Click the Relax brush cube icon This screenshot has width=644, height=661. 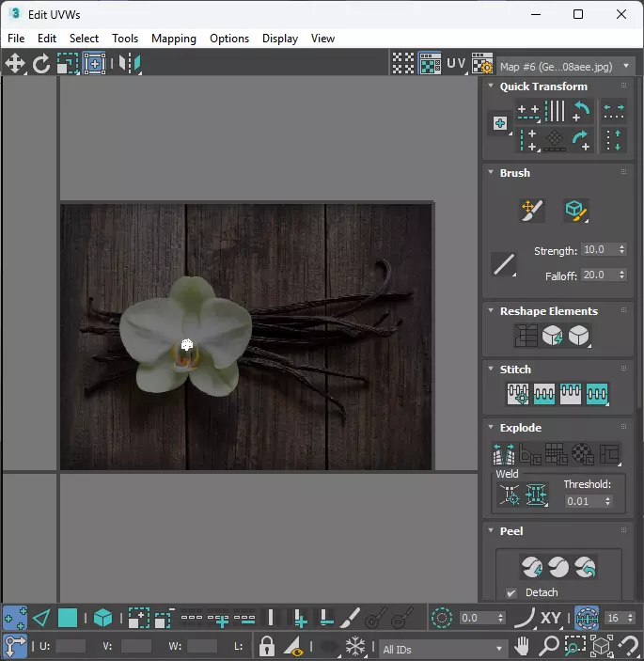coord(575,211)
